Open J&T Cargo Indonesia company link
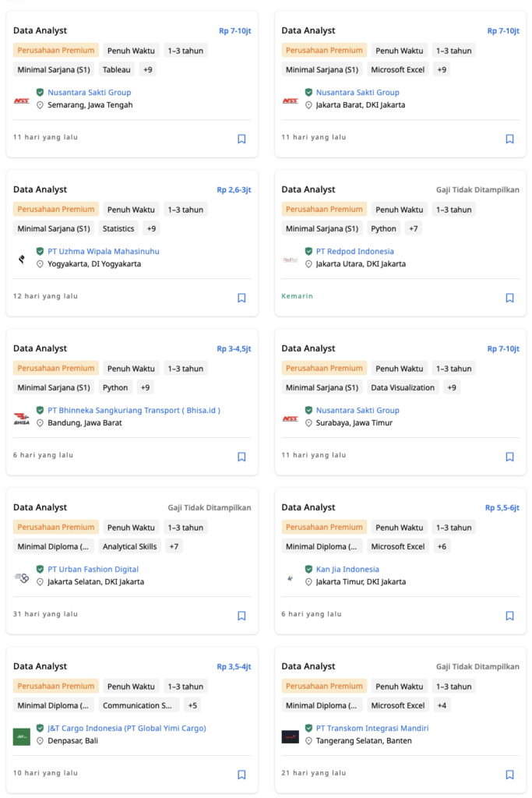 coord(127,729)
